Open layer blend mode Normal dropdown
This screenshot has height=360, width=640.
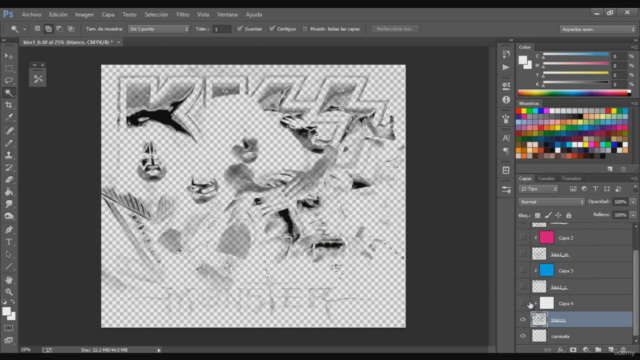coord(551,202)
